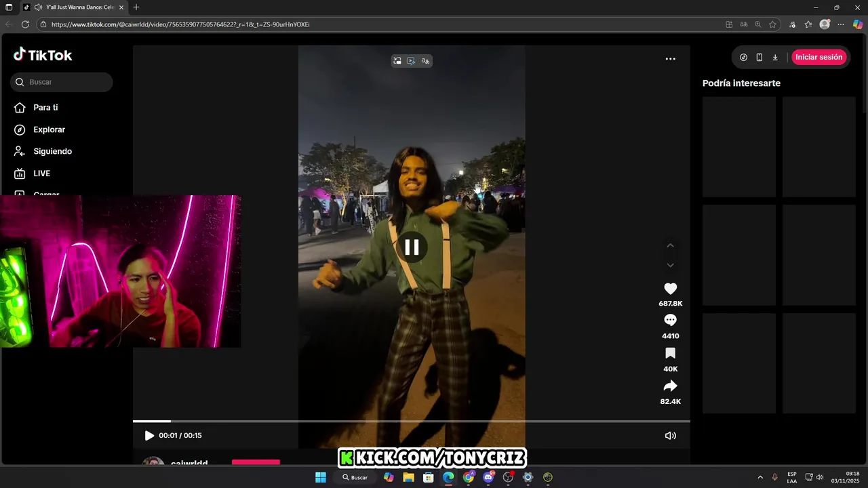Open the Edge settings and more menu

[x=841, y=24]
